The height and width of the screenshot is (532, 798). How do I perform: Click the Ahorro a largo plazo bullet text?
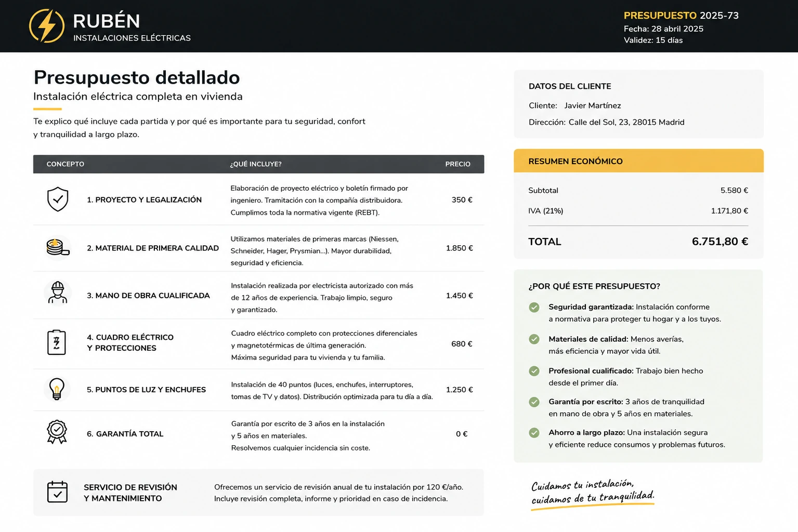point(637,438)
